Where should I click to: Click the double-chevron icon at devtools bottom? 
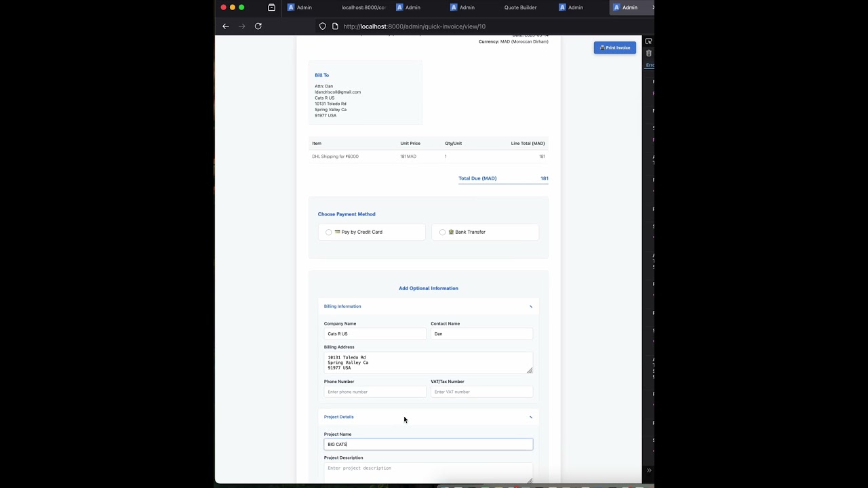[649, 470]
